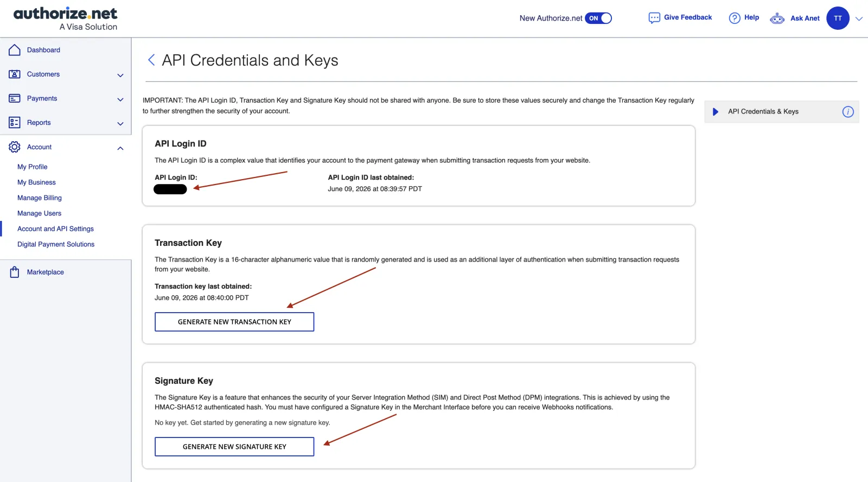Expand the API Credentials & Keys help triangle
868x482 pixels.
coord(716,112)
